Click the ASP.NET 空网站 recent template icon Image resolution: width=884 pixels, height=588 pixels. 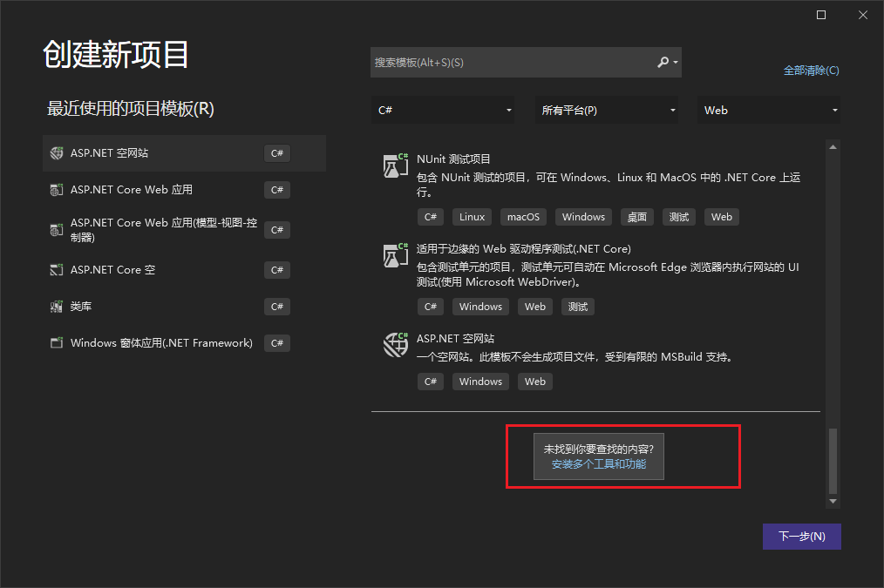(x=57, y=153)
